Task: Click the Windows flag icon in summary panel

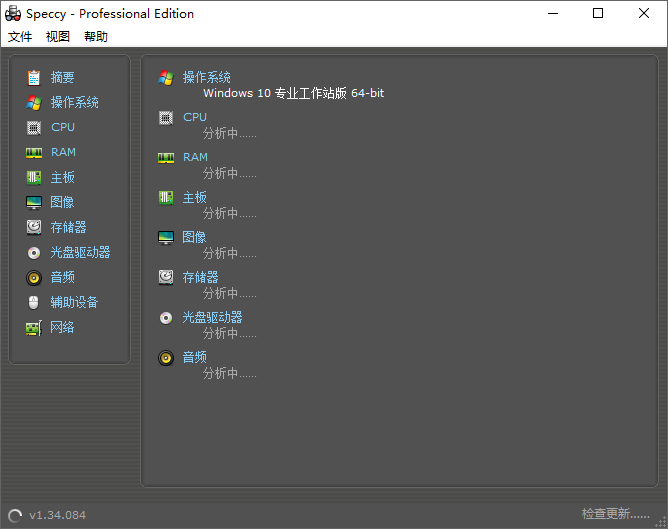Action: coord(166,78)
